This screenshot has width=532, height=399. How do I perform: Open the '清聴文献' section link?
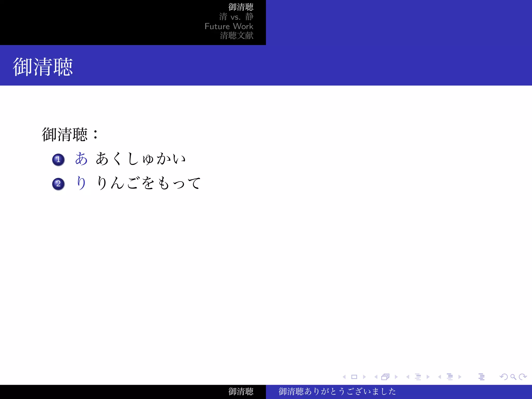pos(237,36)
